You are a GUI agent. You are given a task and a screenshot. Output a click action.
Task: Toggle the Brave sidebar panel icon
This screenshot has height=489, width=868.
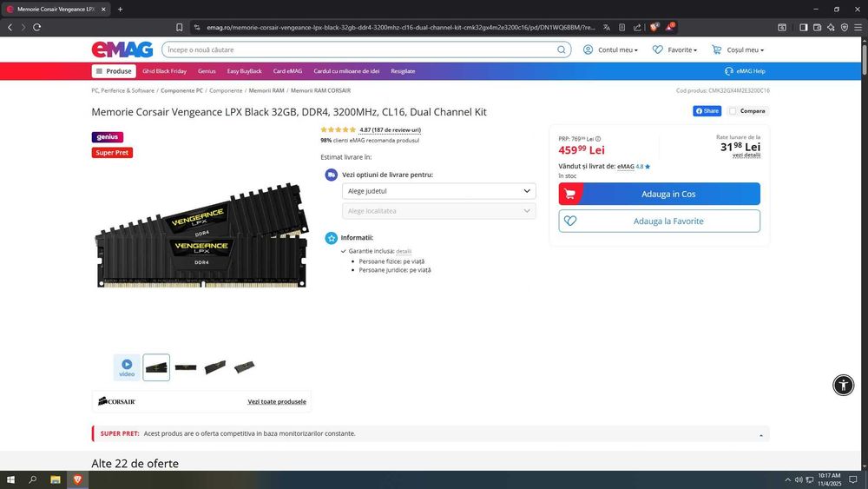click(x=803, y=27)
